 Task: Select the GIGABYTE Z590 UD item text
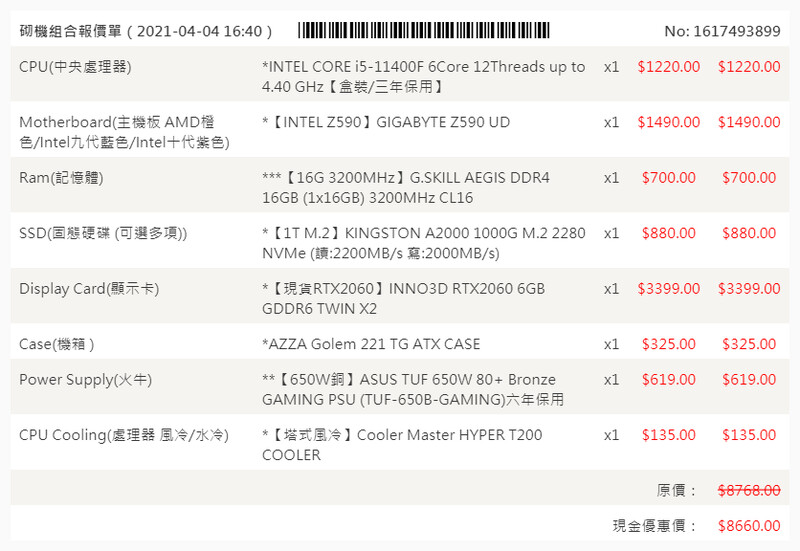coord(386,122)
